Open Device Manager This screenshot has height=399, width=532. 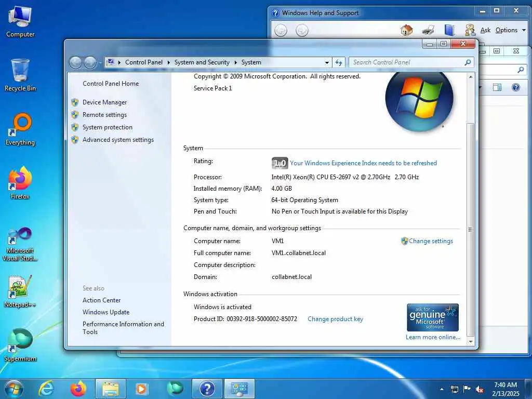[104, 102]
